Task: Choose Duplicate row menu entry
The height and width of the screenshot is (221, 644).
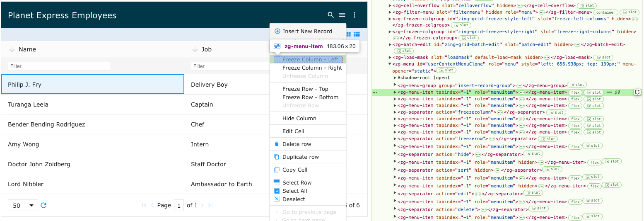Action: click(x=308, y=157)
